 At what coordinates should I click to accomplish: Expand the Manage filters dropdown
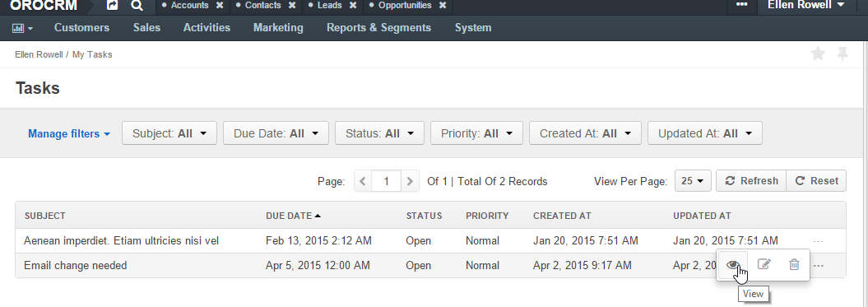coord(69,133)
